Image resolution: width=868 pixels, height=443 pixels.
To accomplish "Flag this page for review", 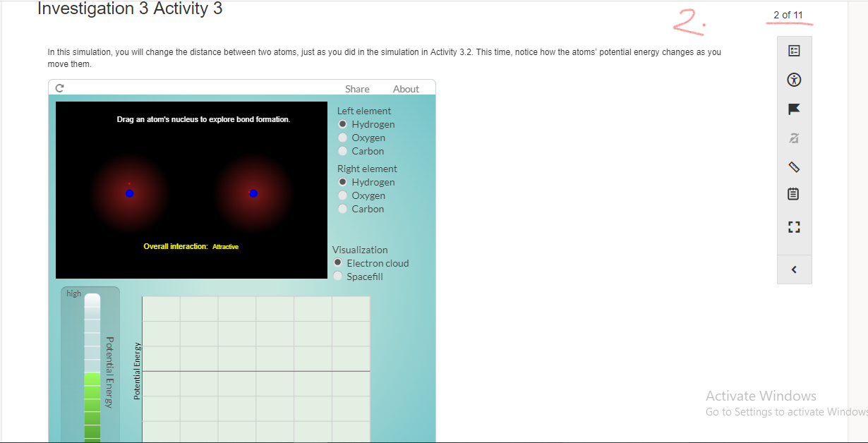I will pos(794,109).
